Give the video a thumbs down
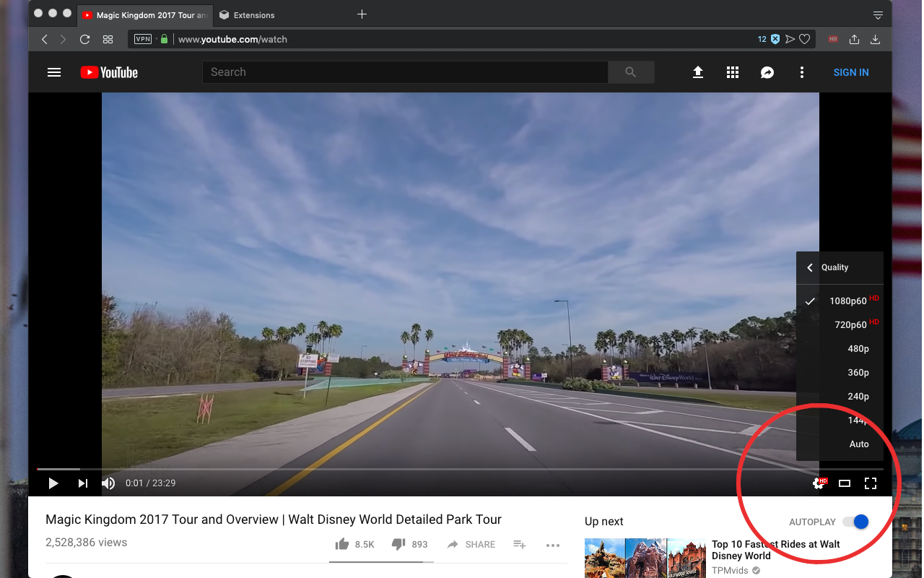This screenshot has width=924, height=578. (399, 544)
